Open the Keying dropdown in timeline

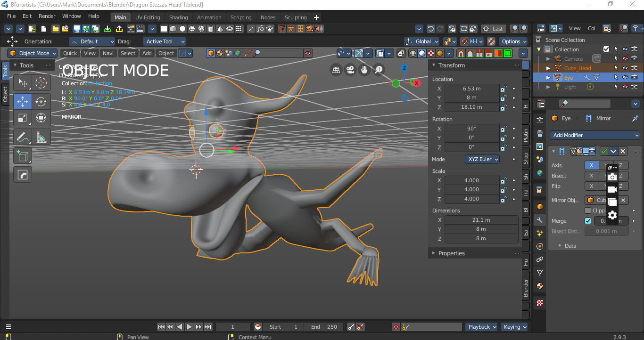(x=515, y=327)
